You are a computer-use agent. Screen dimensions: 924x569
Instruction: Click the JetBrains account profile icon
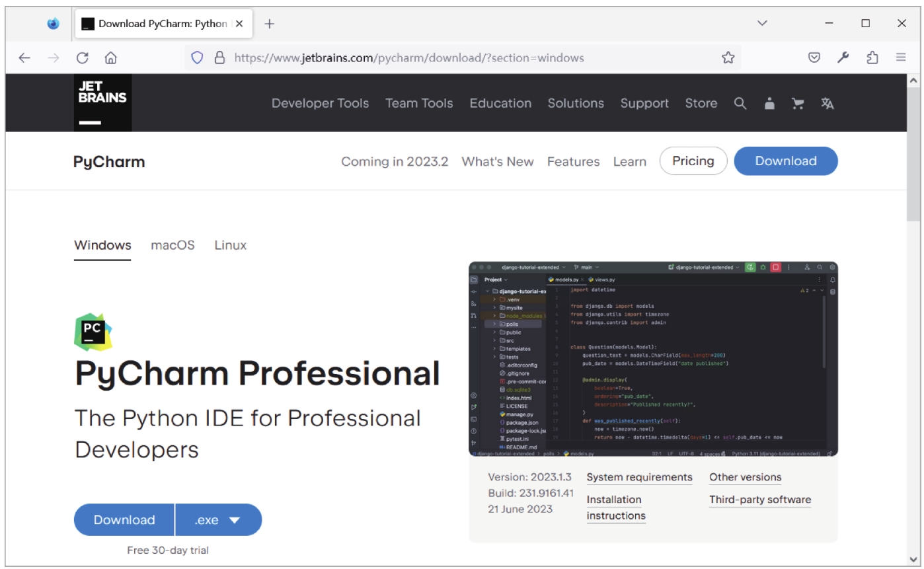pyautogui.click(x=769, y=103)
